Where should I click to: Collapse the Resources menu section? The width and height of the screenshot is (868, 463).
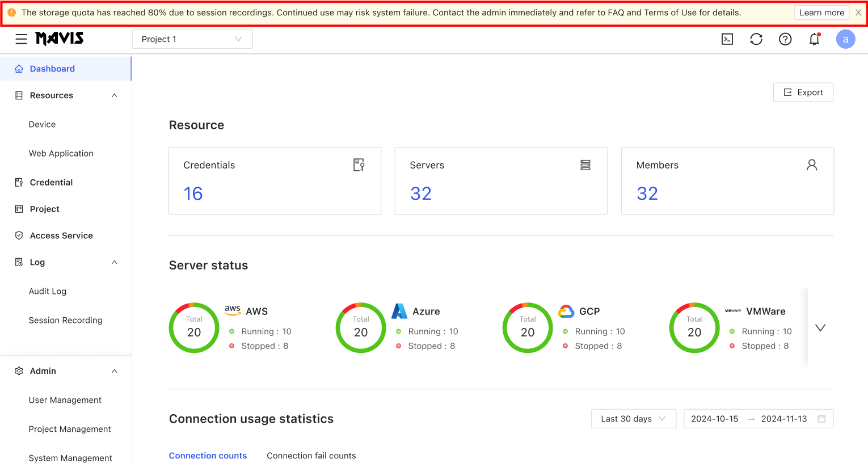115,95
